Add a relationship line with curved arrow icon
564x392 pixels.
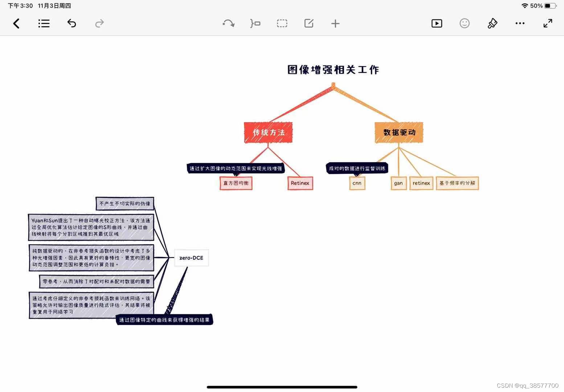click(228, 24)
